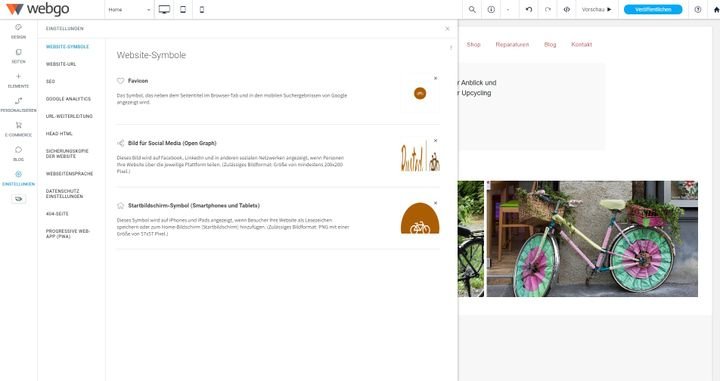The image size is (720, 381).
Task: Remove the Startbildschirm-Symbol image
Action: click(x=435, y=203)
